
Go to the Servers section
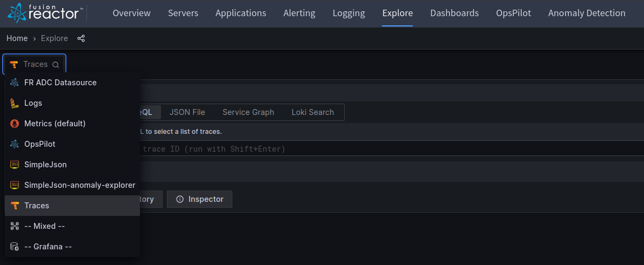183,13
